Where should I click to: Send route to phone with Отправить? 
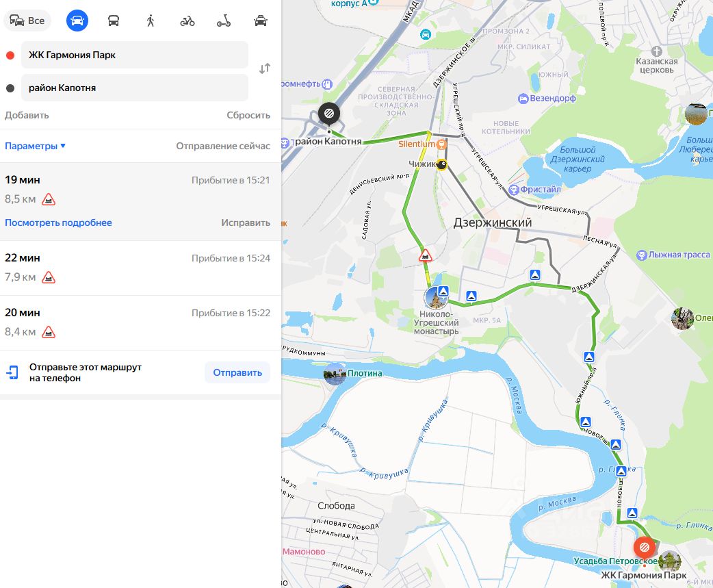(x=237, y=372)
